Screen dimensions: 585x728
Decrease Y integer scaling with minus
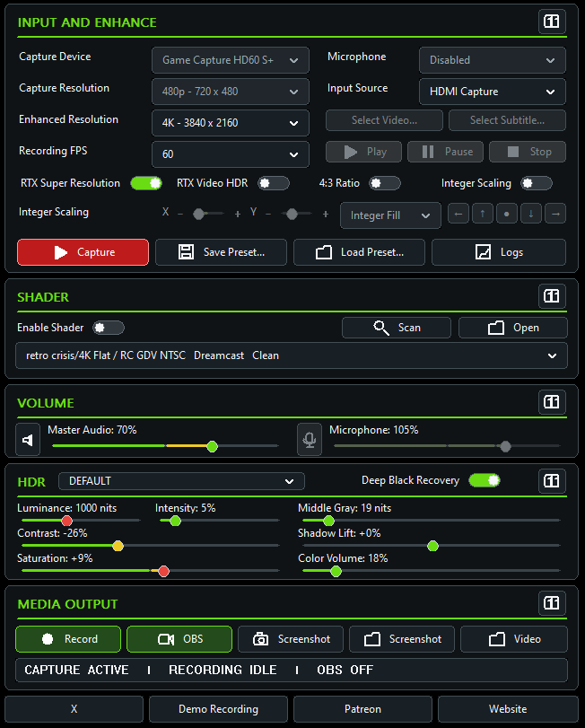(x=268, y=214)
